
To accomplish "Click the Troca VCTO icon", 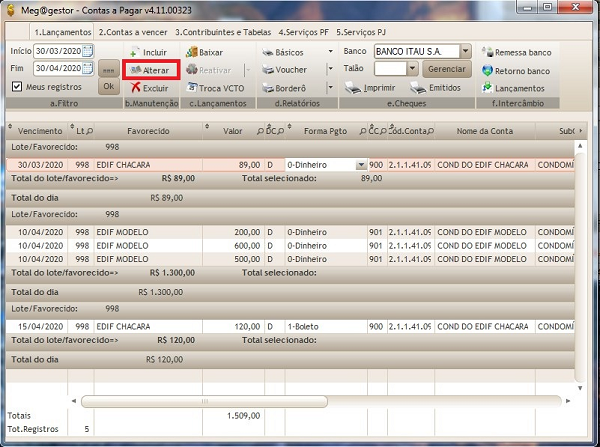I will point(192,88).
